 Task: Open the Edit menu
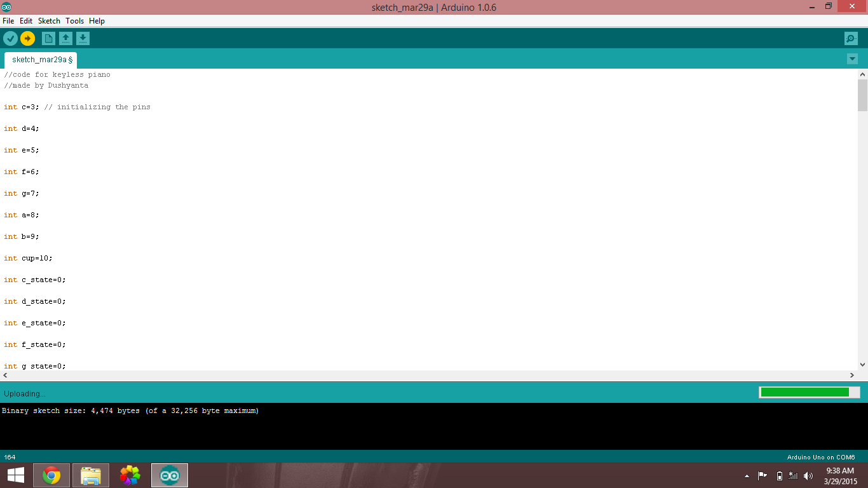[x=26, y=21]
